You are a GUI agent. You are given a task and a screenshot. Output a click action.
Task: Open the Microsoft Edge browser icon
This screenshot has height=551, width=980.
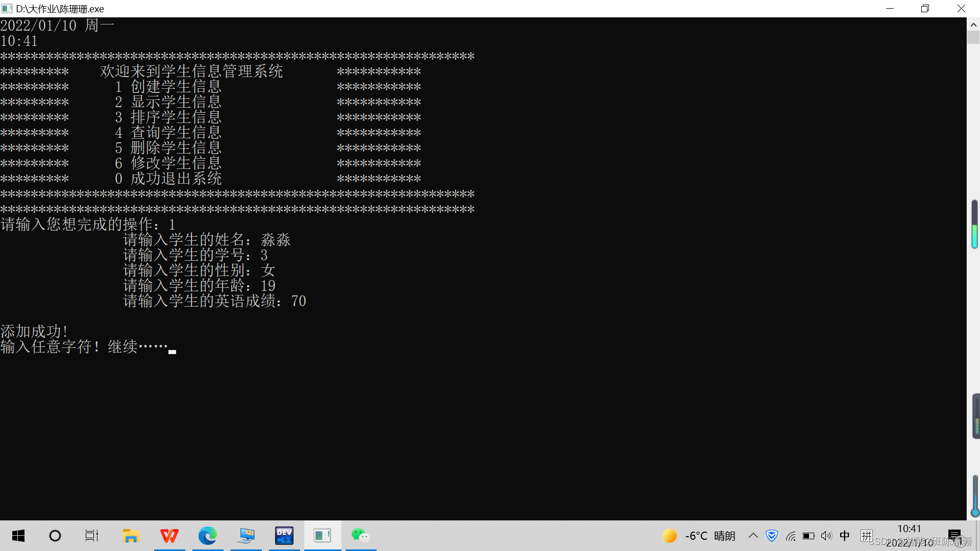coord(208,536)
